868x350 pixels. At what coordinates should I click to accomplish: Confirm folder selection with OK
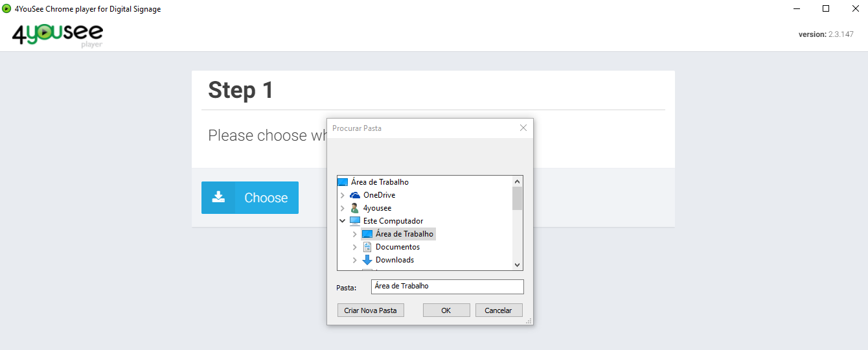(446, 310)
